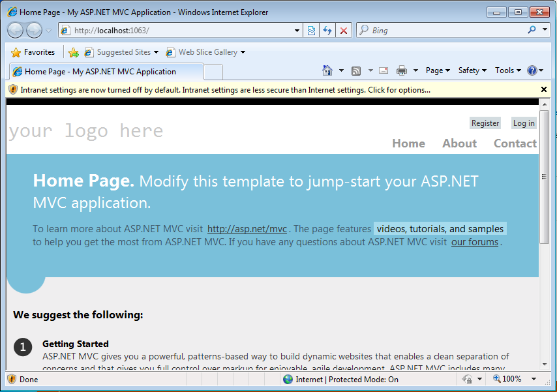This screenshot has height=392, width=557.
Task: Close the Intranet settings information bar
Action: pos(543,89)
